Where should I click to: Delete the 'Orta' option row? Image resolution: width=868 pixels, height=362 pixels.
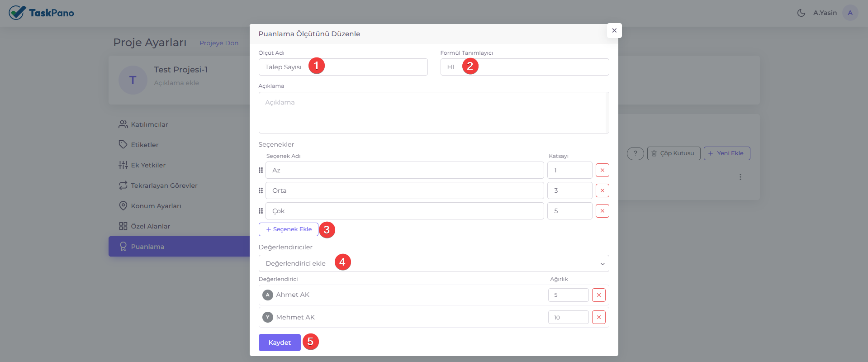(602, 191)
